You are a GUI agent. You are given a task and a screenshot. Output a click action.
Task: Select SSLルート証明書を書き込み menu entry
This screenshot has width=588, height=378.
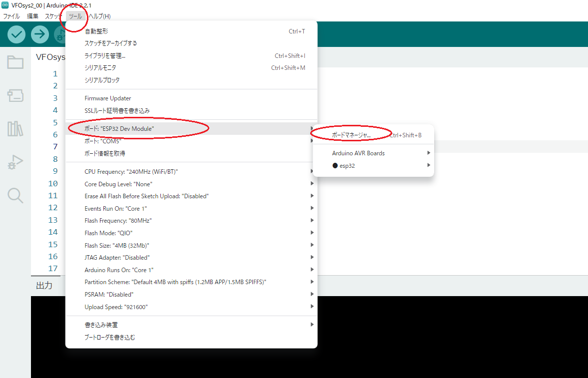191,111
